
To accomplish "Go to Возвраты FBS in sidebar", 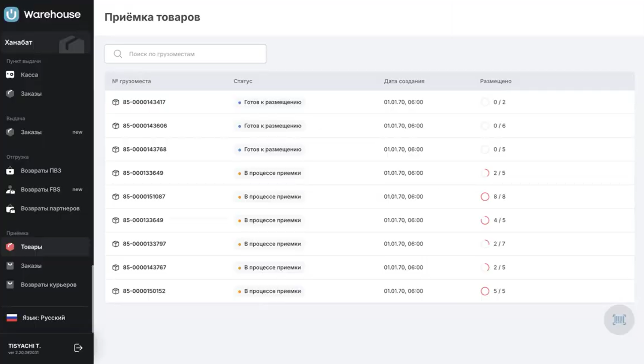I will tap(40, 189).
